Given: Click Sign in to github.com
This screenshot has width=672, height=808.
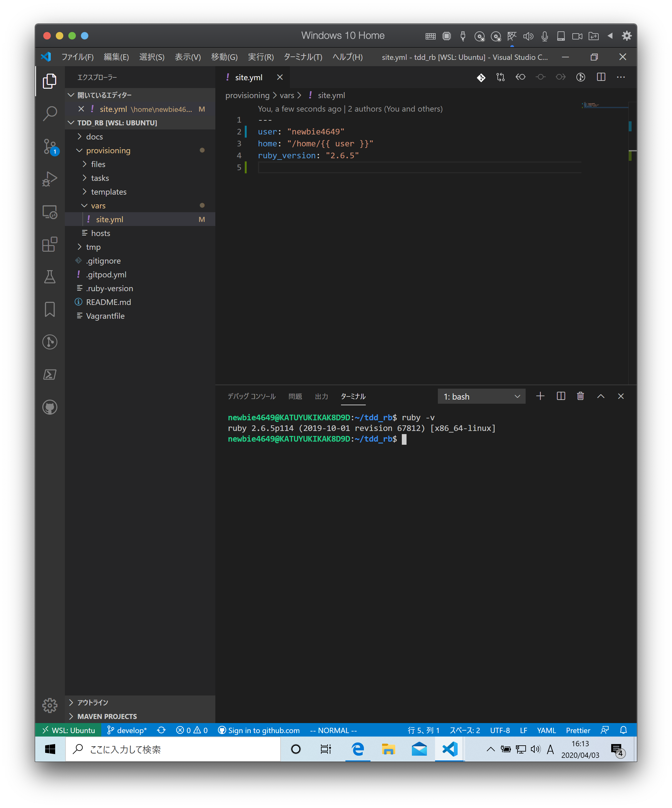Looking at the screenshot, I should (x=259, y=730).
